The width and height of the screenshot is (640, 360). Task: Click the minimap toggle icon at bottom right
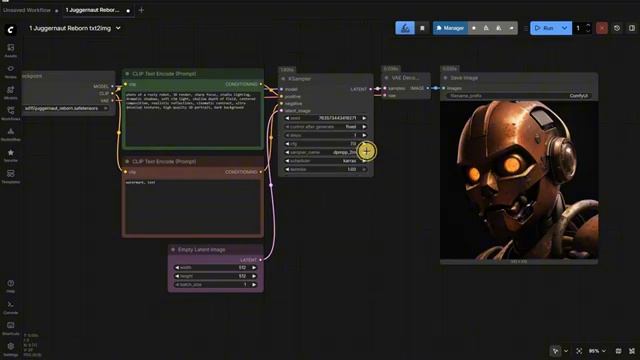[x=618, y=351]
